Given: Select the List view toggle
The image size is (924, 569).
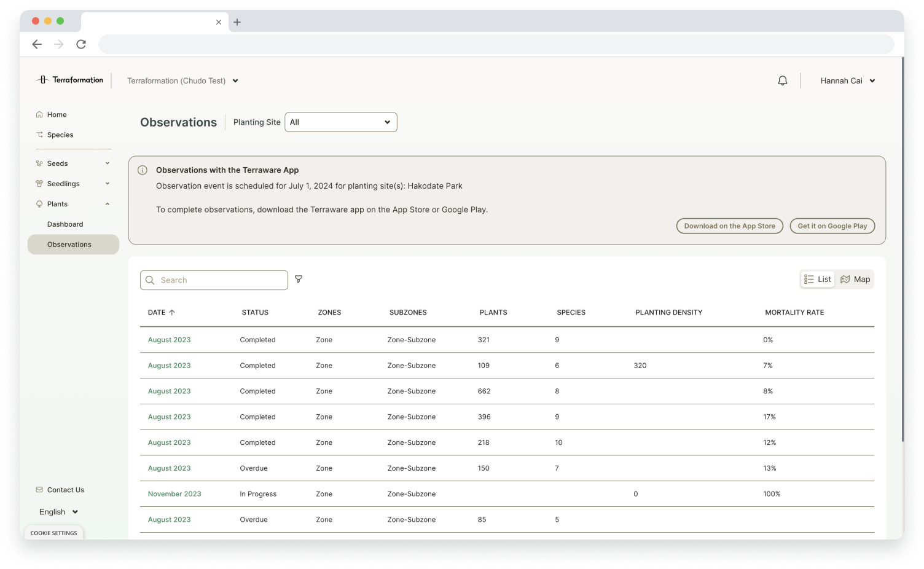Looking at the screenshot, I should coord(818,279).
